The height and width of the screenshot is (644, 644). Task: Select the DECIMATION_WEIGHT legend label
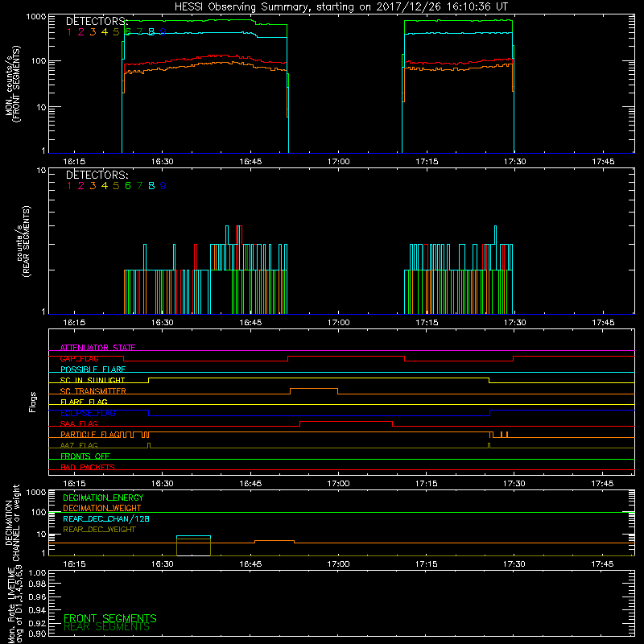coord(102,509)
